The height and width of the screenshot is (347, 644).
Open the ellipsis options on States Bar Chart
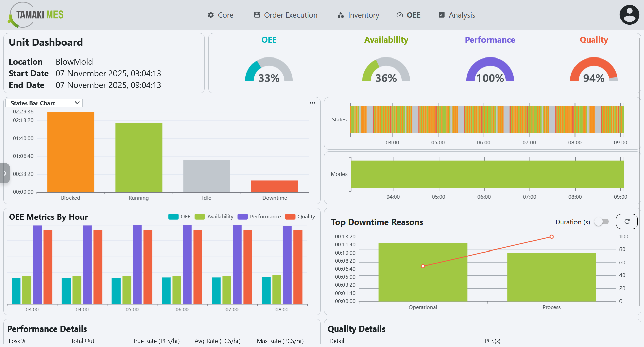(312, 103)
